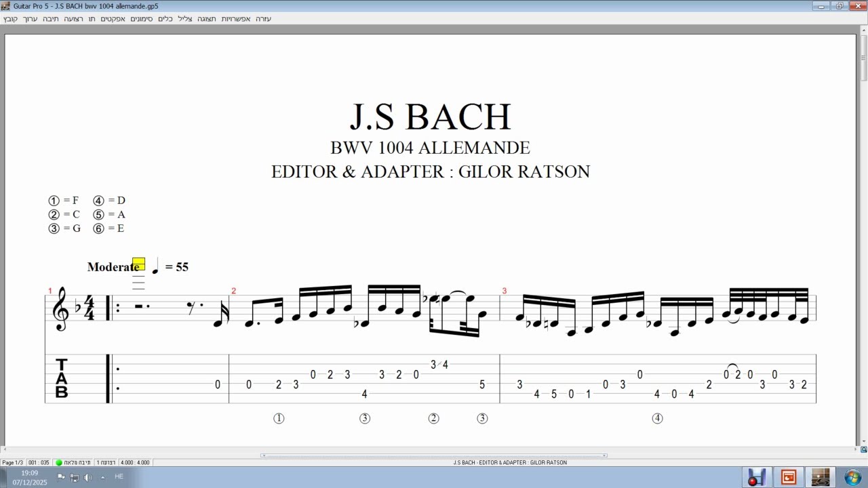The width and height of the screenshot is (868, 488).
Task: Click the BWV 1004 ALLEMANDE subtitle
Action: [430, 148]
